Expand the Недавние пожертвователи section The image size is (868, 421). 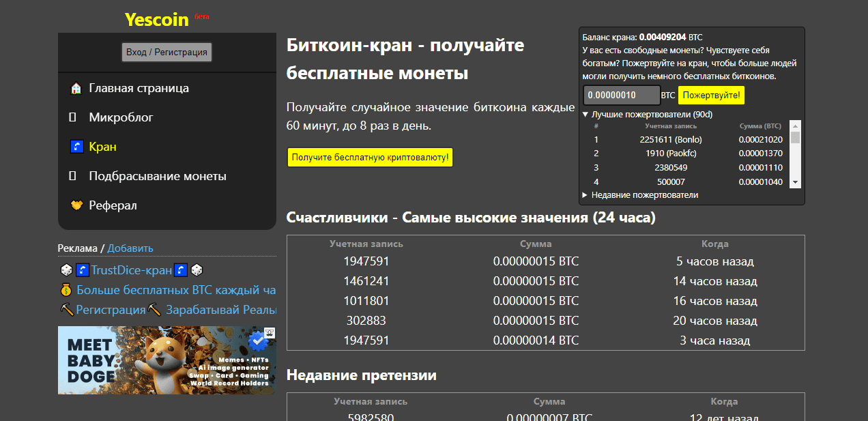(585, 194)
